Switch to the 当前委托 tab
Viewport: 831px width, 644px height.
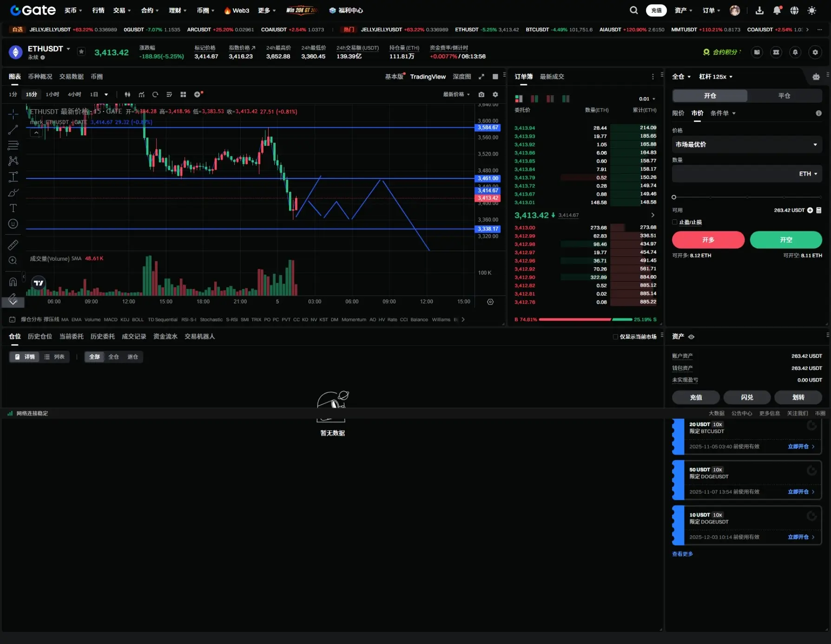click(x=72, y=336)
